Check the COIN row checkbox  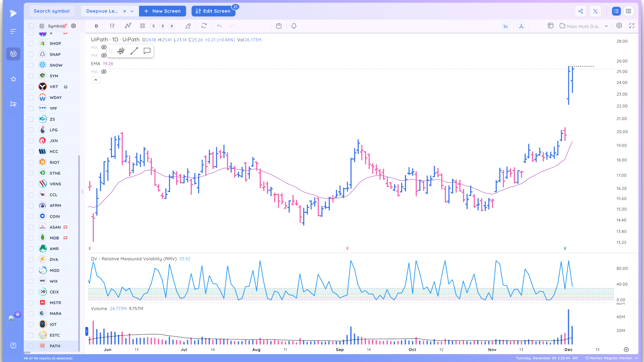31,216
